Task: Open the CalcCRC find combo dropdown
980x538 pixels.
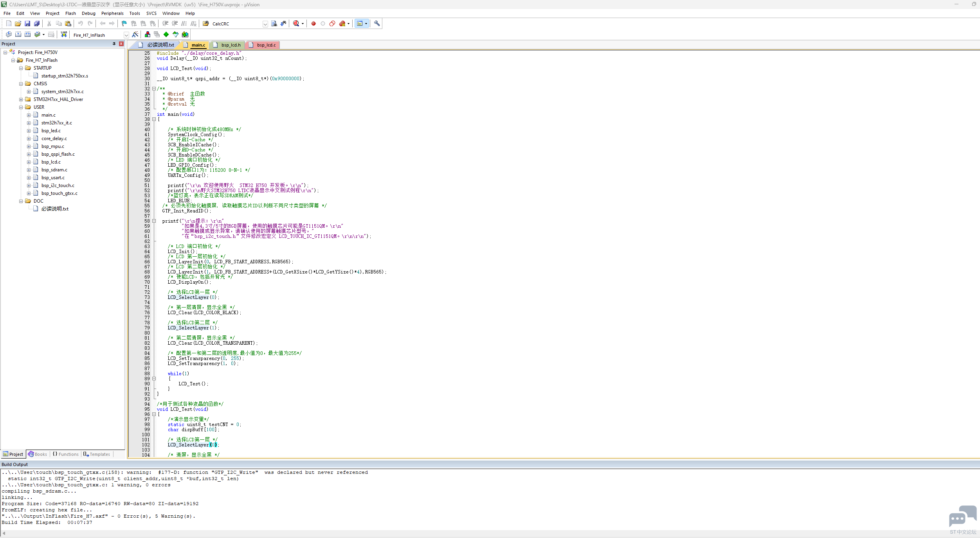Action: [265, 24]
